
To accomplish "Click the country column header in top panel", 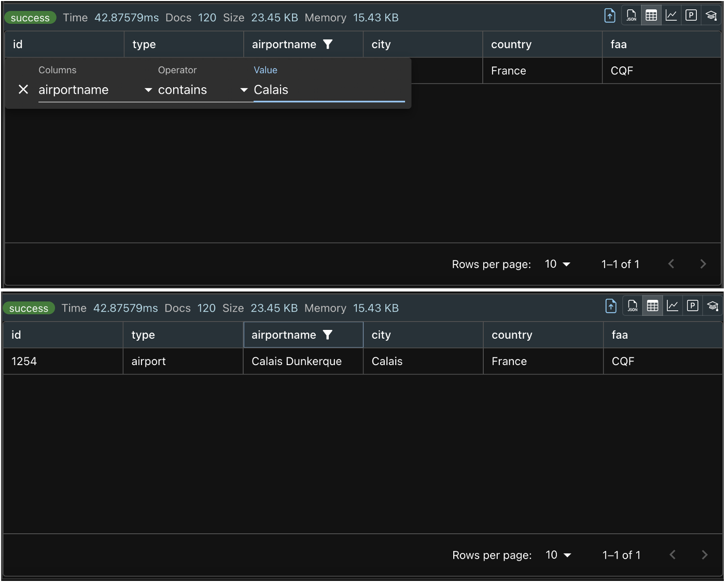I will [542, 44].
